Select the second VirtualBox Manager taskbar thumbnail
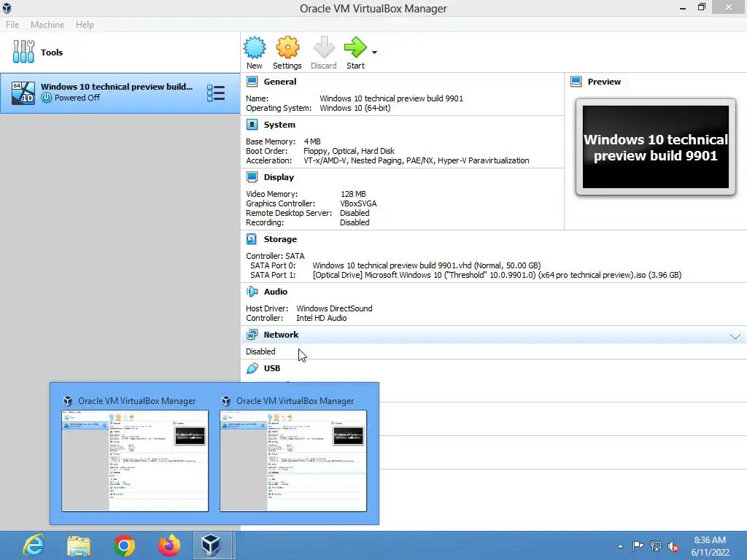 point(293,461)
